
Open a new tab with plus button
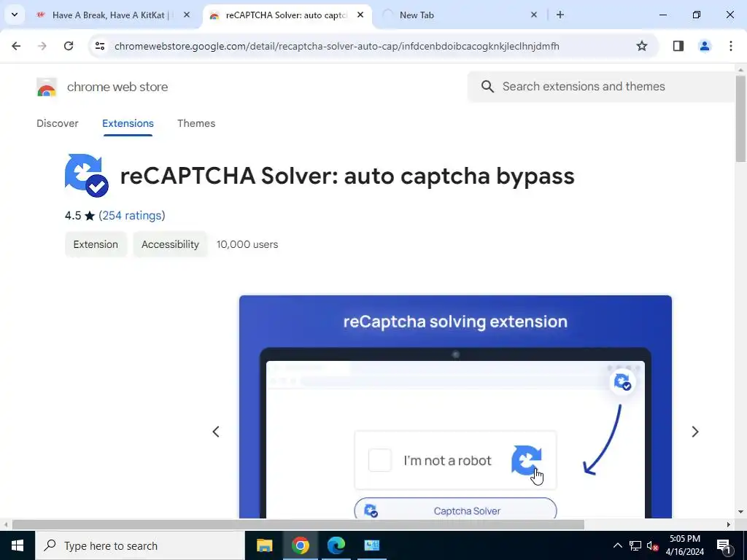click(560, 15)
